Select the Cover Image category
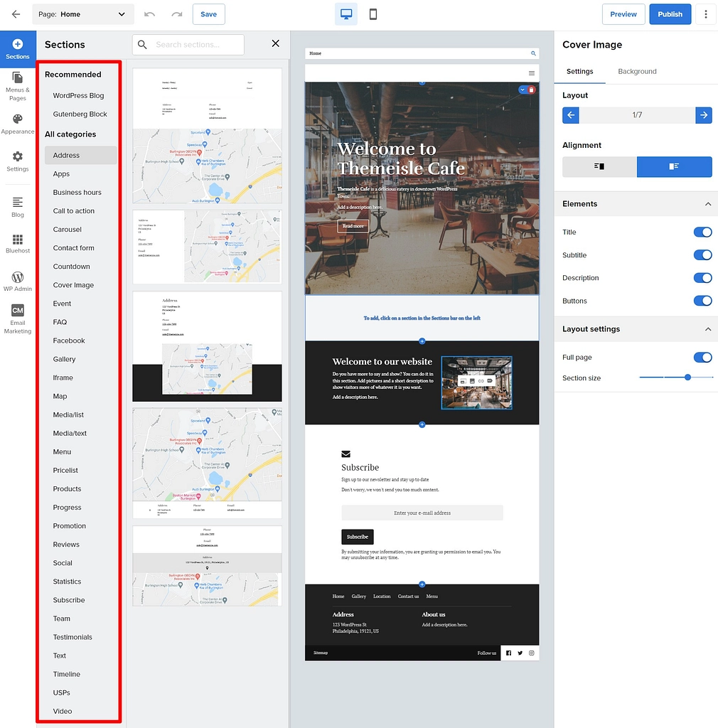The width and height of the screenshot is (718, 728). pos(73,285)
